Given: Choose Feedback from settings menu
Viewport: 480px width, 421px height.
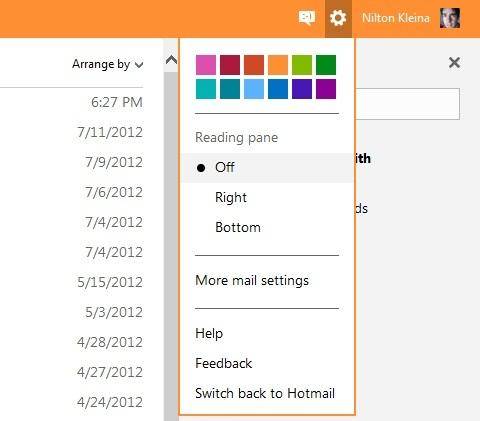Looking at the screenshot, I should tap(224, 363).
